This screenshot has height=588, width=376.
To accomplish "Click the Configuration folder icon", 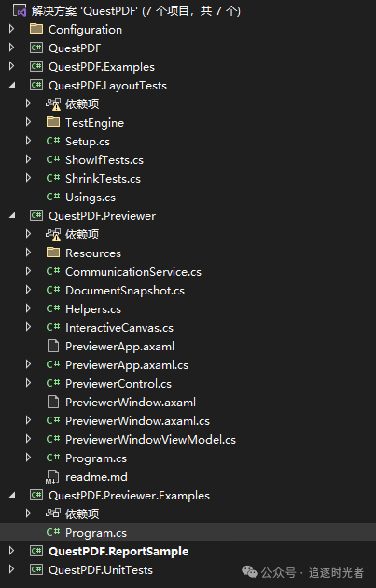I will tap(36, 29).
